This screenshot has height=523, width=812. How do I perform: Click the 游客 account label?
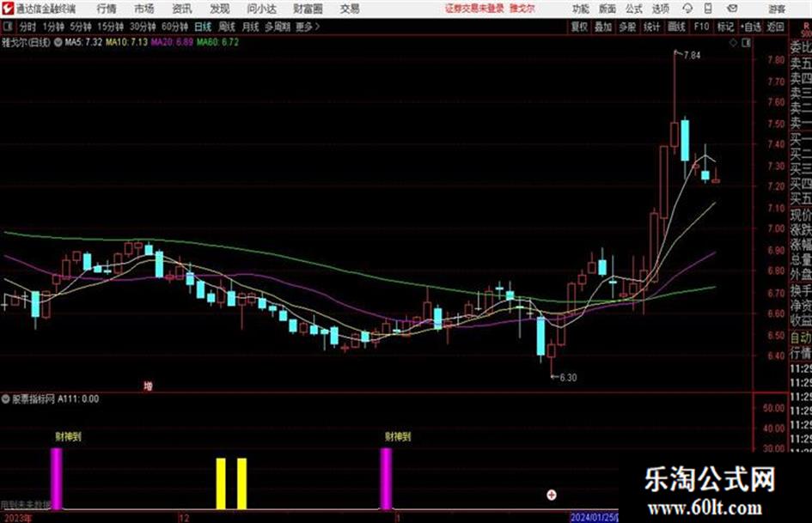[777, 9]
